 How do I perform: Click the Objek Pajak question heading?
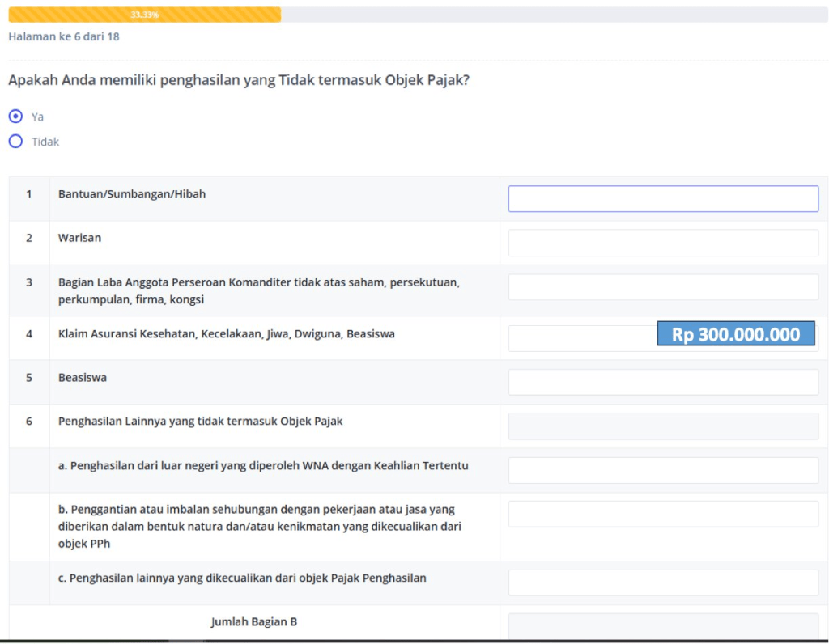(x=239, y=80)
